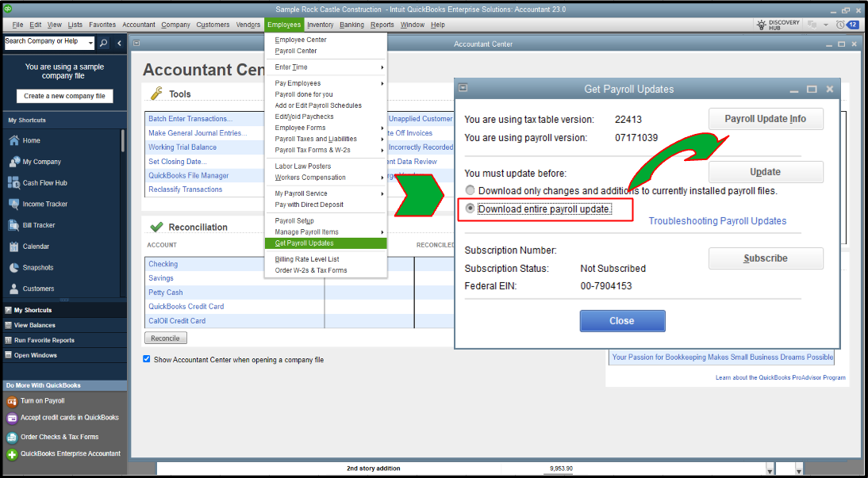Click the Update button
The width and height of the screenshot is (868, 478).
tap(766, 172)
